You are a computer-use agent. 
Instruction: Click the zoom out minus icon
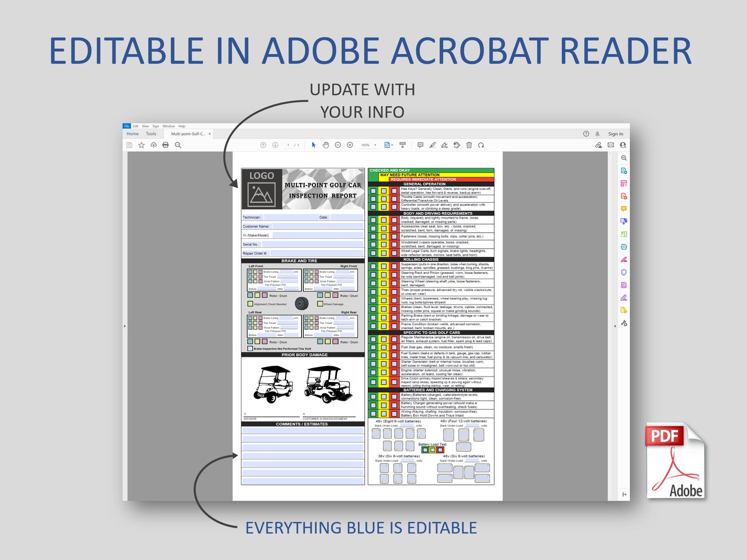coord(338,145)
